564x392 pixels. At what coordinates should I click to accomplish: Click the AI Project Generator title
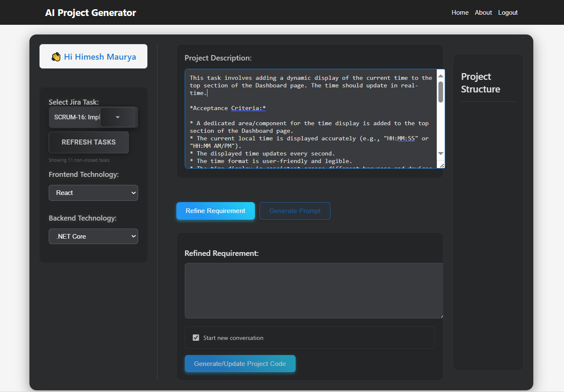(x=91, y=13)
